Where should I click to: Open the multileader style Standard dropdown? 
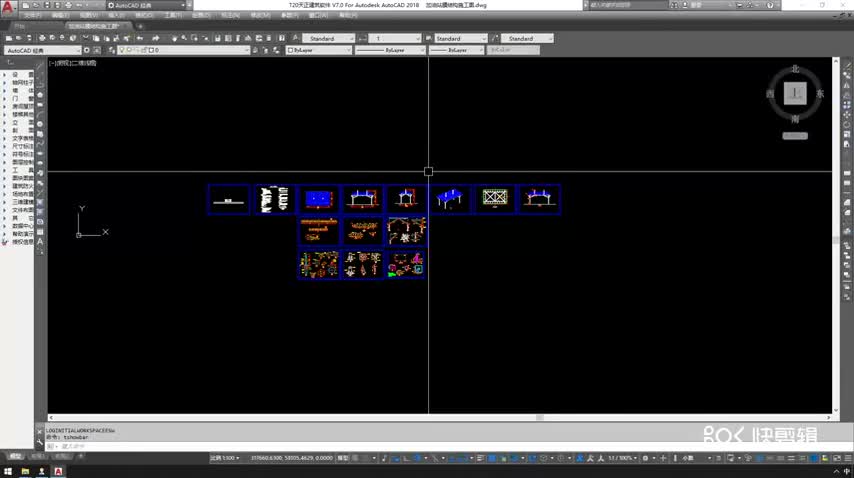(527, 39)
